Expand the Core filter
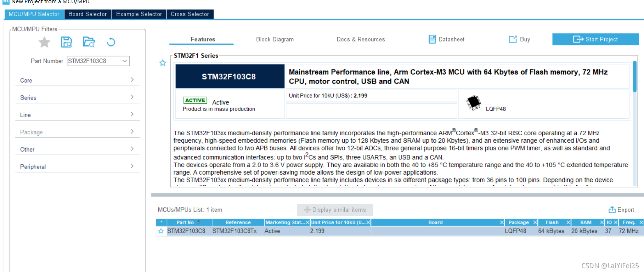Image resolution: width=644 pixels, height=272 pixels. point(78,80)
